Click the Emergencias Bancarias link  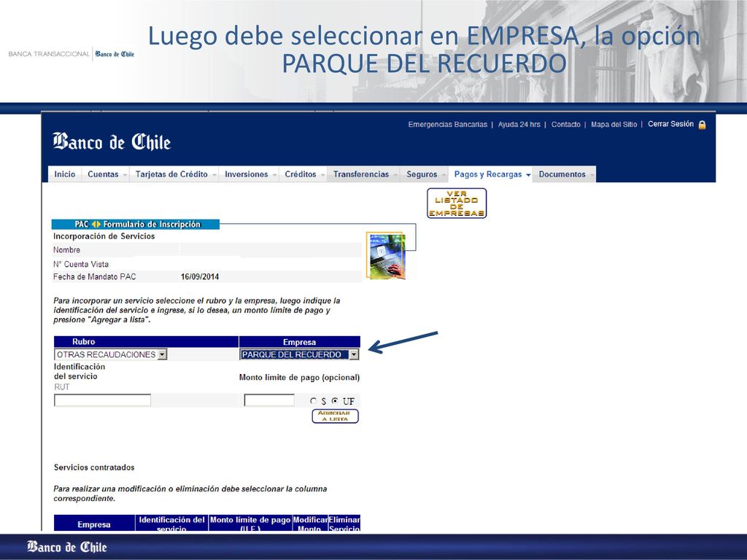tap(447, 124)
